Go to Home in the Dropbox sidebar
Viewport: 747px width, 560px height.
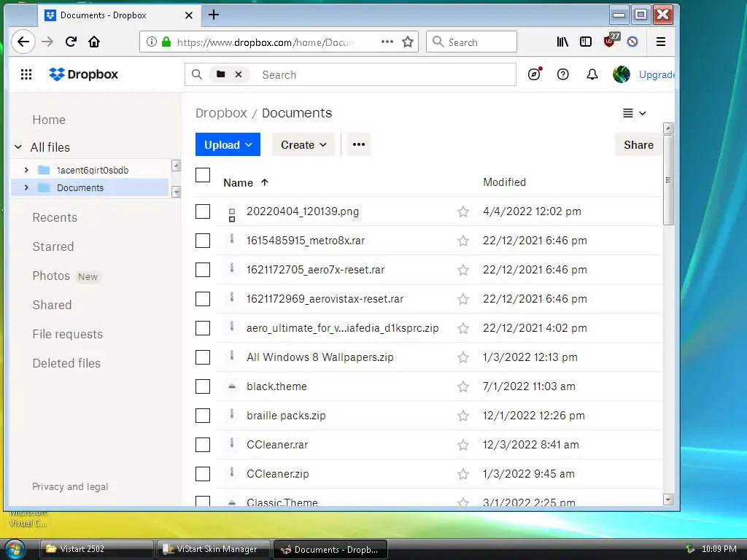[x=49, y=120]
